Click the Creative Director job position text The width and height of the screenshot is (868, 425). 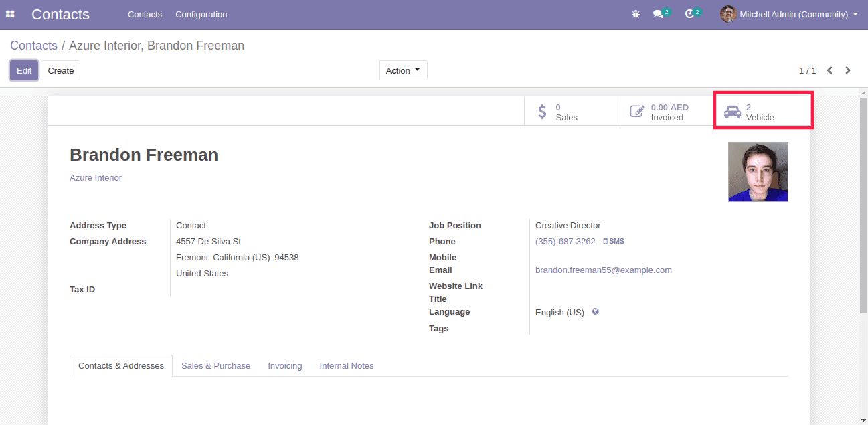click(x=568, y=226)
